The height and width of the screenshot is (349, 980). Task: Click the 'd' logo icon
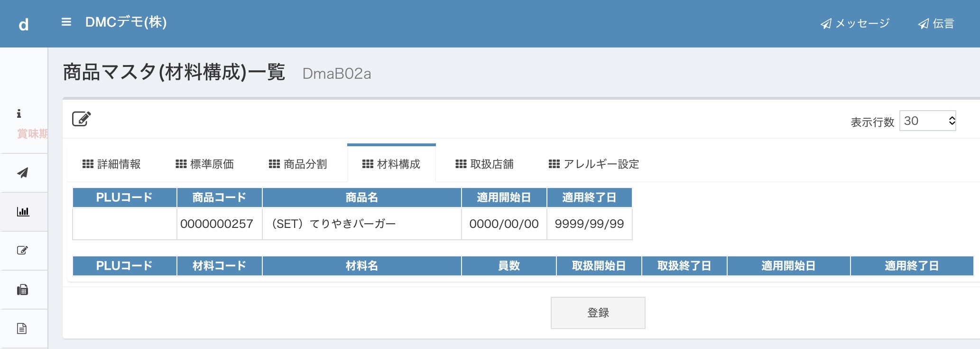click(24, 24)
